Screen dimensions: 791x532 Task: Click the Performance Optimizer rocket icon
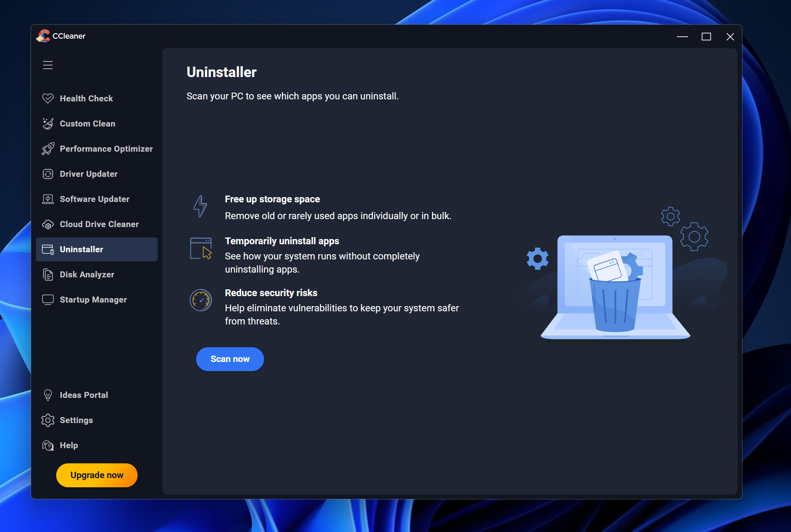pos(48,148)
